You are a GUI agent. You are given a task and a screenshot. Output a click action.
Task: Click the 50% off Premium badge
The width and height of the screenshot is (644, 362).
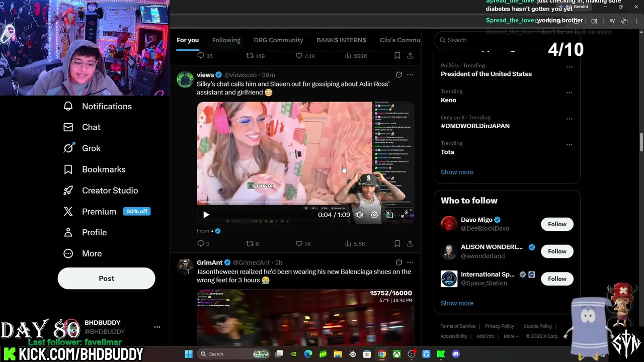[x=137, y=211]
